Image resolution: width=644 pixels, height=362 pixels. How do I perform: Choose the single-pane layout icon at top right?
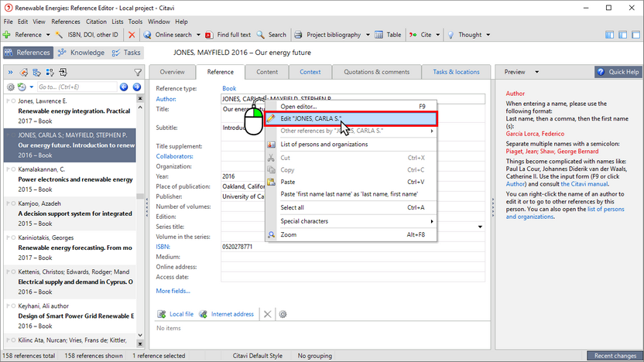click(x=635, y=35)
